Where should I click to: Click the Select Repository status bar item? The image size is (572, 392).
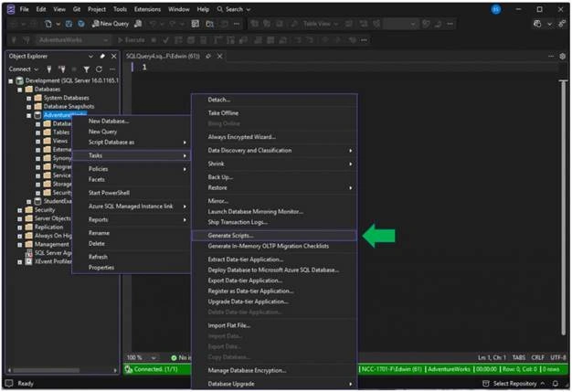(x=514, y=383)
